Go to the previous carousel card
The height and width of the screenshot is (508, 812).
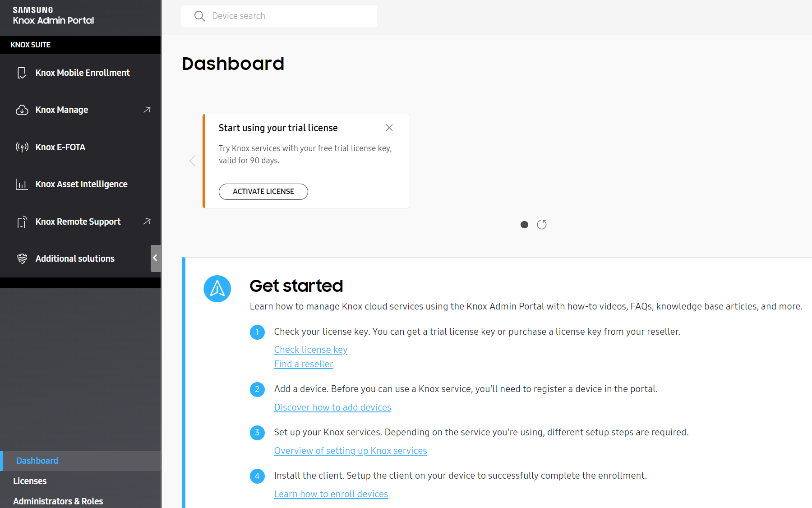[x=192, y=161]
